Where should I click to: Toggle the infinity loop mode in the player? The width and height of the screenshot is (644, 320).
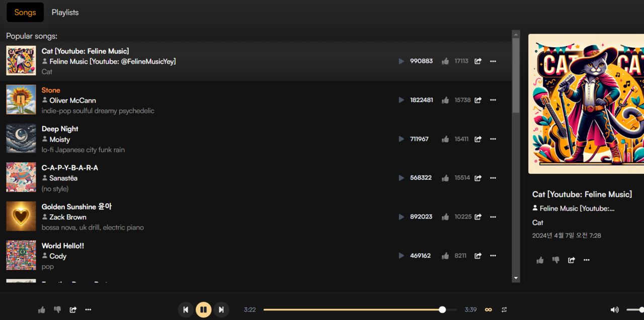[488, 310]
